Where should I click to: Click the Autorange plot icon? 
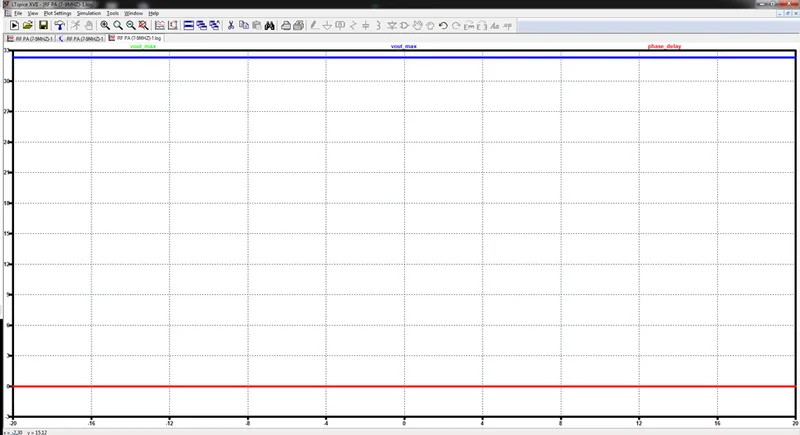(160, 25)
